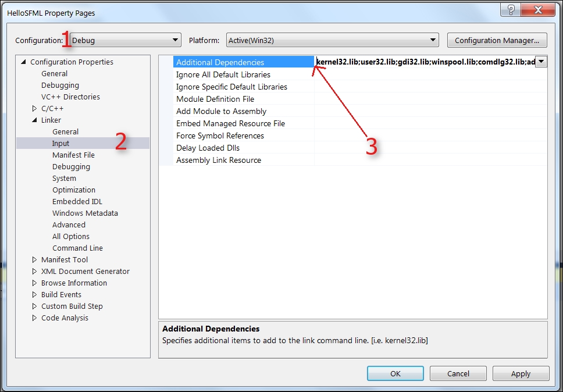
Task: Select VC++ Directories in the tree
Action: (x=70, y=97)
